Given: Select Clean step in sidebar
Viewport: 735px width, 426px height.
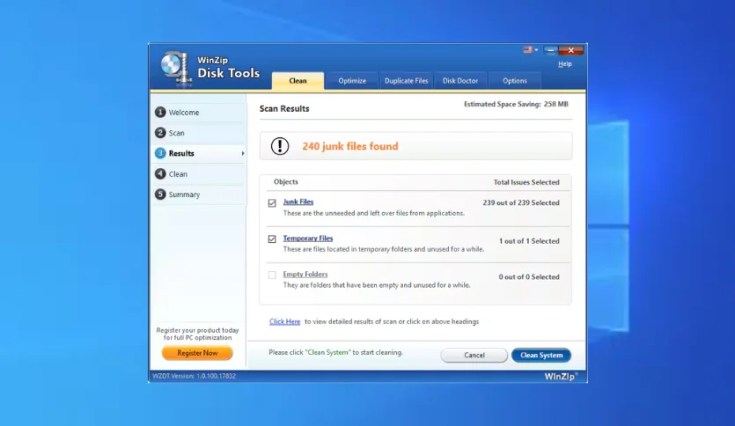Looking at the screenshot, I should click(x=198, y=174).
